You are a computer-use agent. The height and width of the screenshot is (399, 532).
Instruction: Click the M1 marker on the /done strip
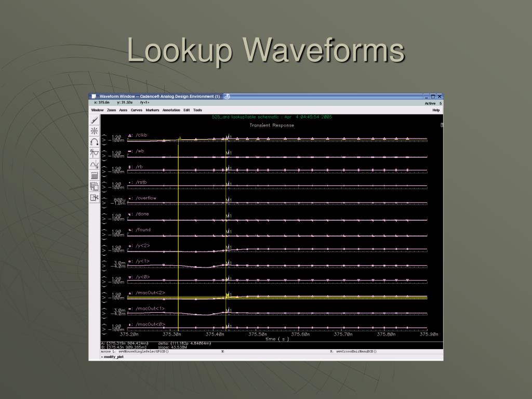[x=229, y=216]
